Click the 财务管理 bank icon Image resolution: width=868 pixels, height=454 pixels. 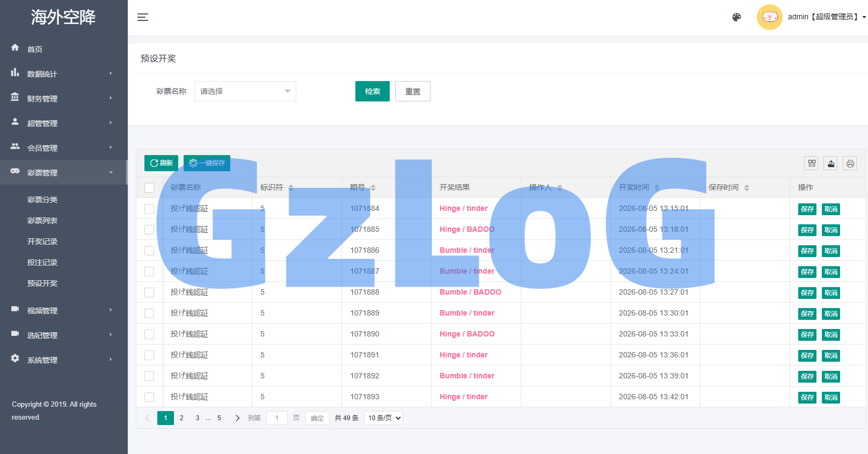15,97
